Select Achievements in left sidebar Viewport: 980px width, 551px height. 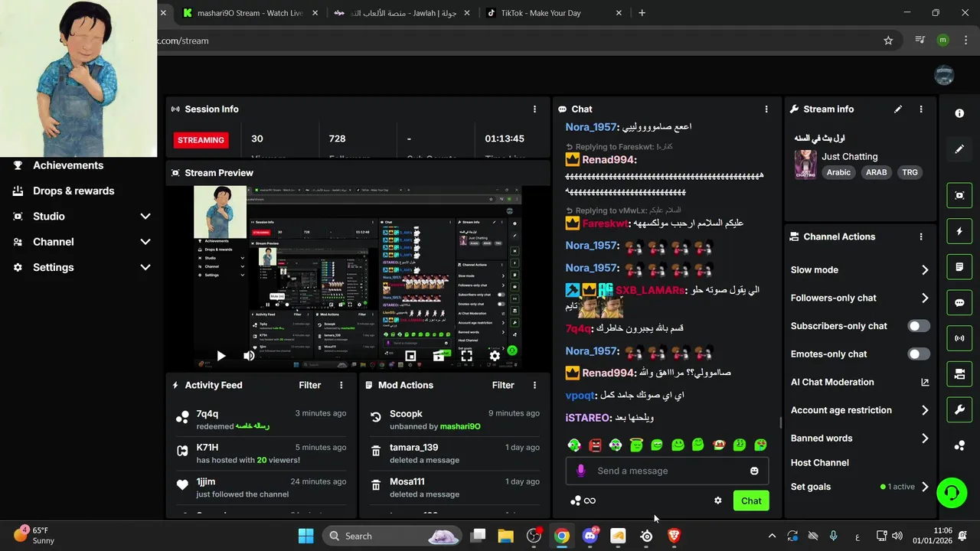click(68, 165)
